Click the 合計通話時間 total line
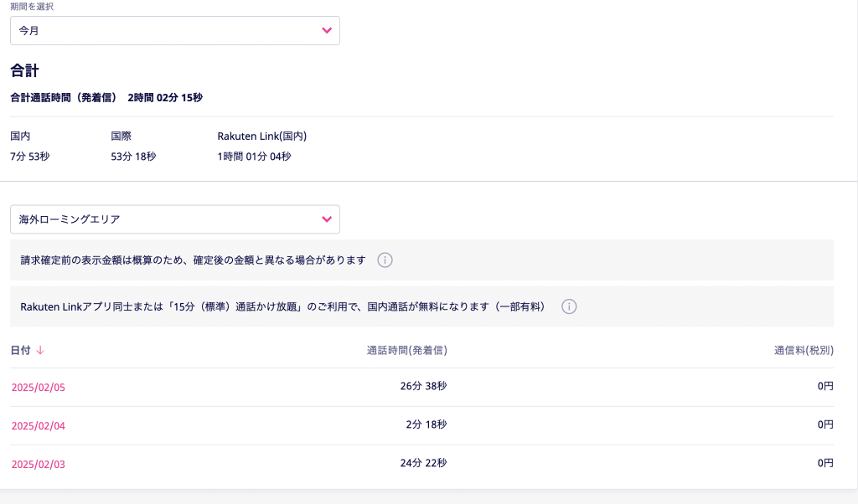The width and height of the screenshot is (858, 504). point(106,97)
